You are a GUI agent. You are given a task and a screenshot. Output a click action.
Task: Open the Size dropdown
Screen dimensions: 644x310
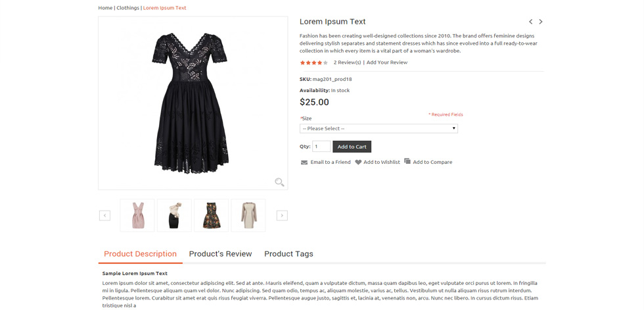[379, 129]
